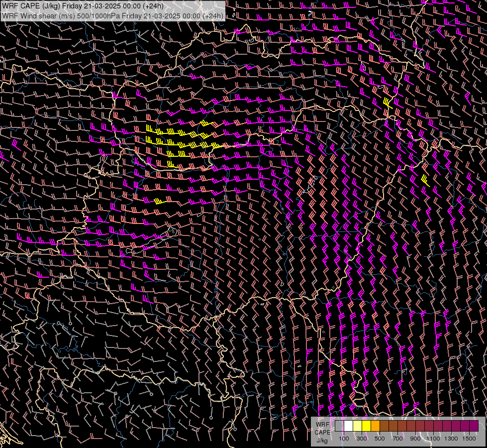Select the brown 500–600 legend swatch
Viewport: 487px width, 448px height.
384,426
